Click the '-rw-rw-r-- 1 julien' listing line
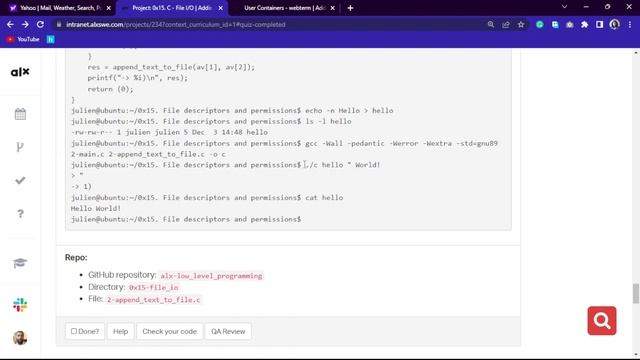Viewport: 640px width, 360px height. (169, 132)
